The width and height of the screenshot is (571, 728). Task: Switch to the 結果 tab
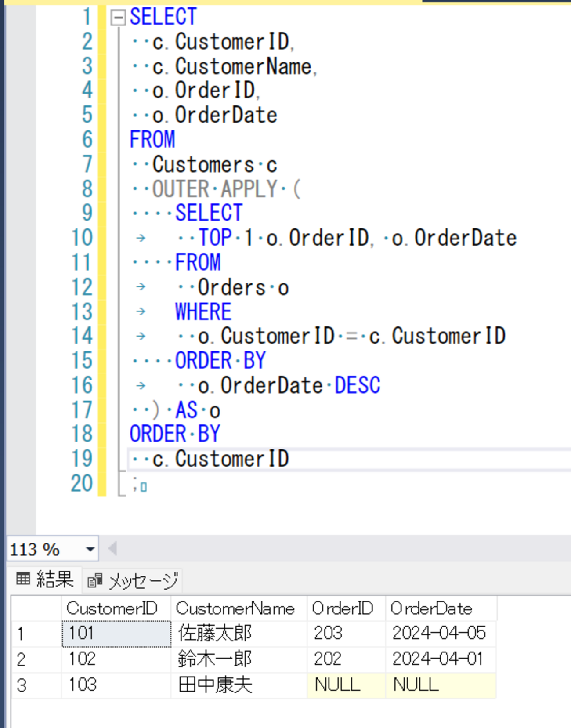pos(45,580)
